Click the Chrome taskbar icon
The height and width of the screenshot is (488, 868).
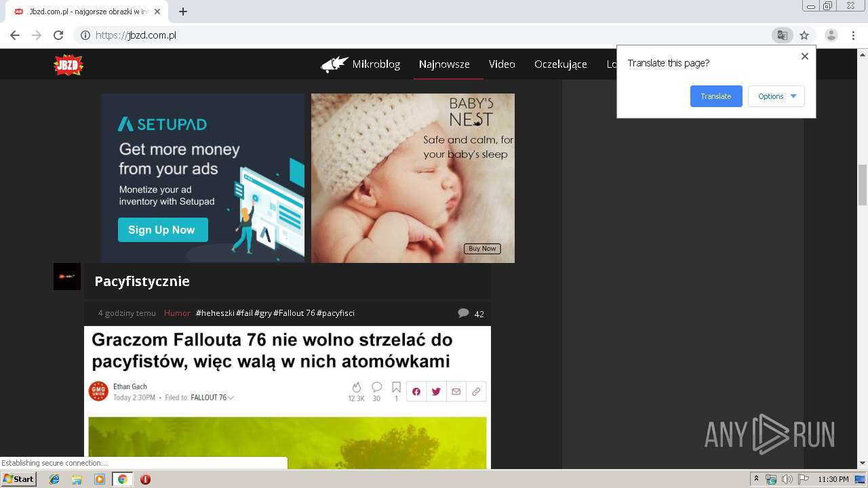pyautogui.click(x=123, y=479)
